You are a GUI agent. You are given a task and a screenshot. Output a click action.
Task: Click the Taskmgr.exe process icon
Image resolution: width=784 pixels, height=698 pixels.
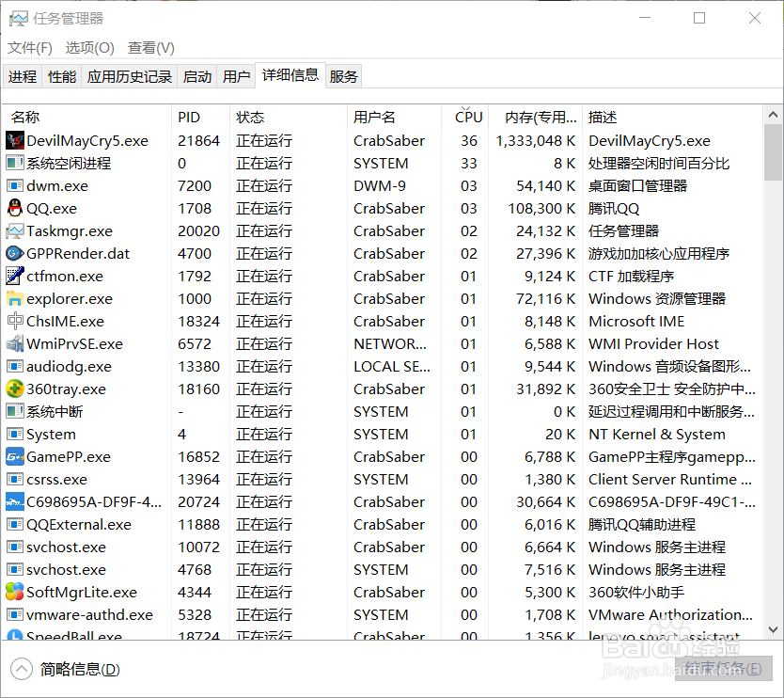click(14, 231)
